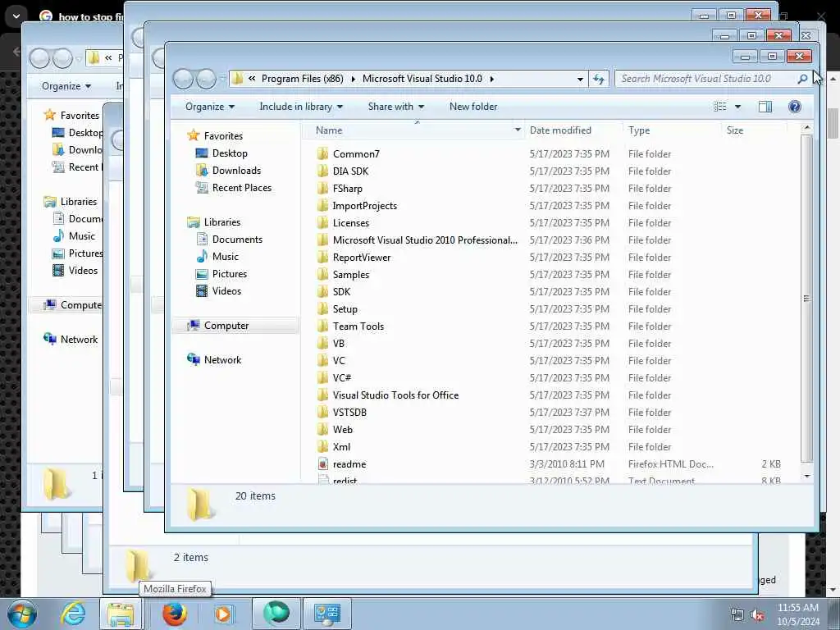
Task: Go forward with the Forward arrow button
Action: pos(206,80)
